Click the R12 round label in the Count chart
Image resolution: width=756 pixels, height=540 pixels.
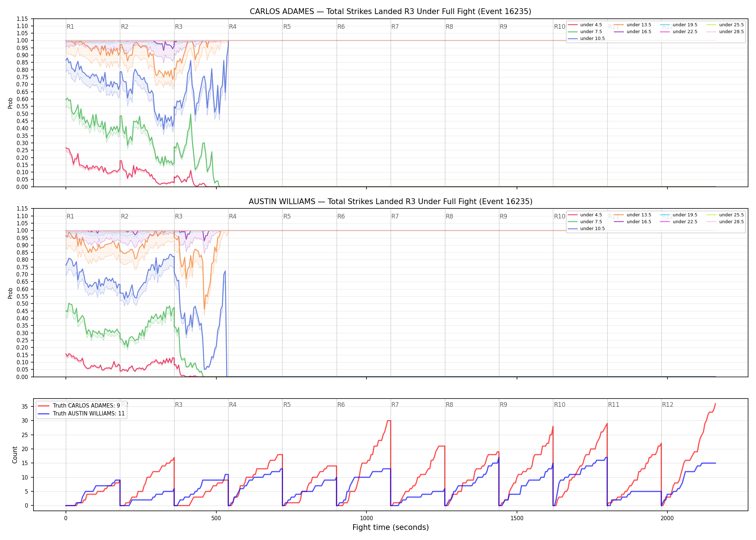[x=667, y=405]
